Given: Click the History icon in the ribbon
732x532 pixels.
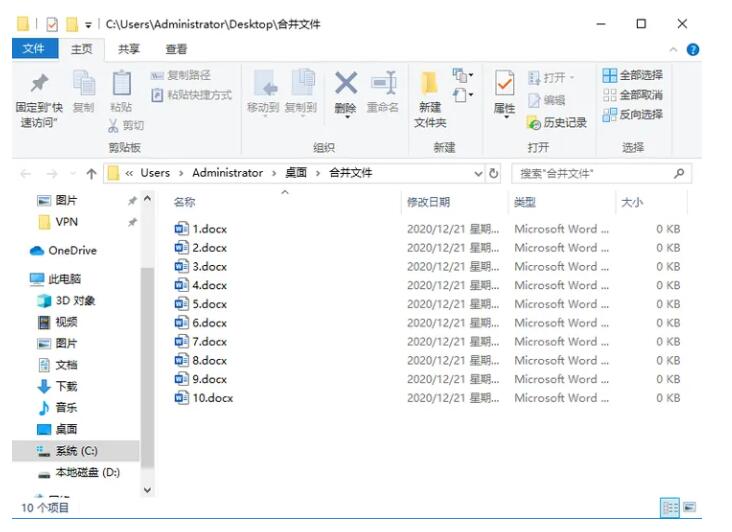Looking at the screenshot, I should tap(557, 122).
